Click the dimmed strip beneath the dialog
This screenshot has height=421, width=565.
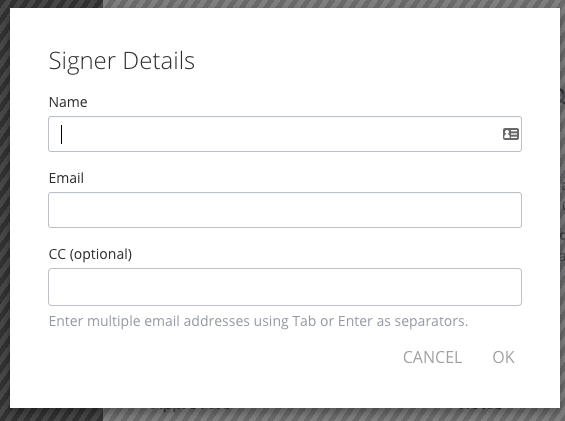[x=324, y=415]
